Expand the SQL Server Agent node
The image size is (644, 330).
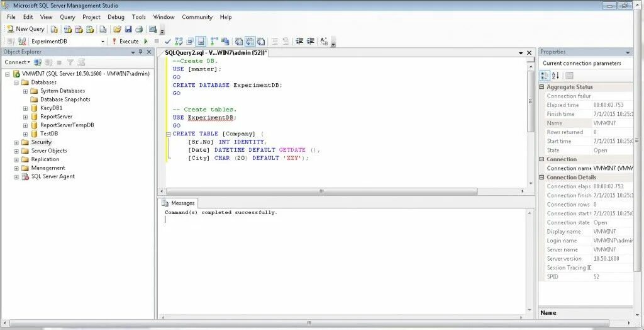pos(16,177)
